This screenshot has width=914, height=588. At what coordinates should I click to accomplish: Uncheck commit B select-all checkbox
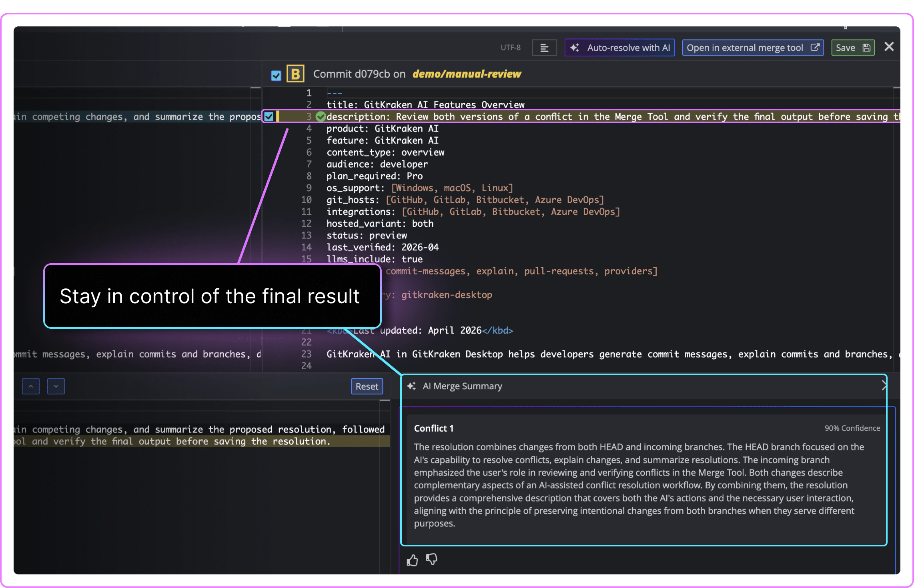[276, 75]
